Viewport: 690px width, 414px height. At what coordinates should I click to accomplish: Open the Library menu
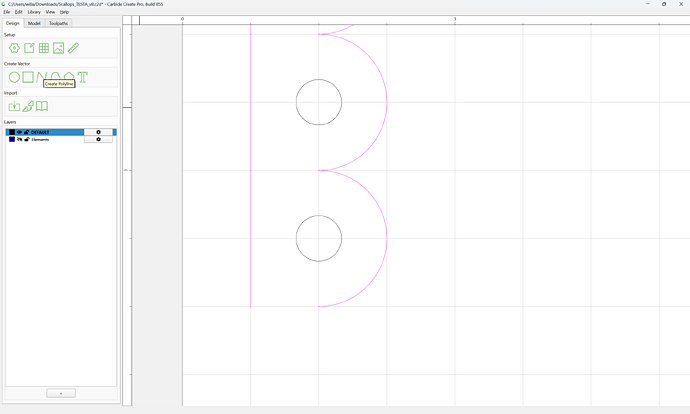(34, 12)
